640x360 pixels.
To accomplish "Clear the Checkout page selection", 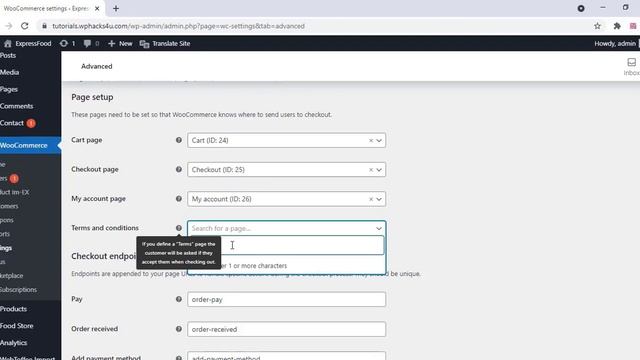I will click(371, 170).
